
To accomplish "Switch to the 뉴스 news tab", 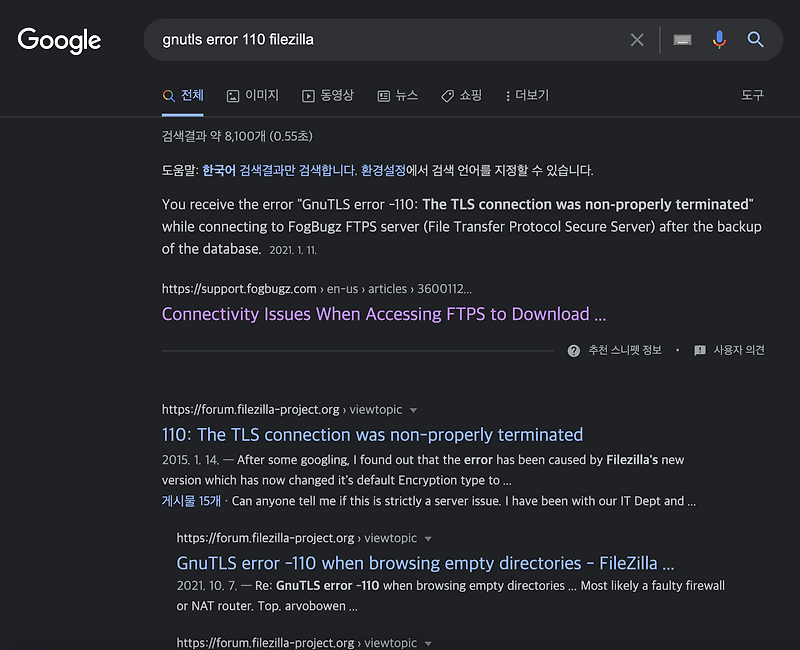I will 398,95.
